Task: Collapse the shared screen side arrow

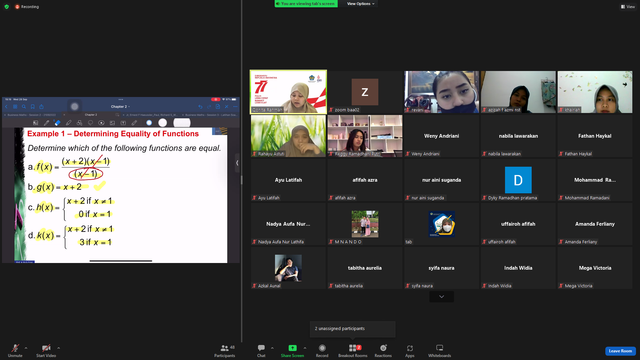Action: (x=237, y=163)
